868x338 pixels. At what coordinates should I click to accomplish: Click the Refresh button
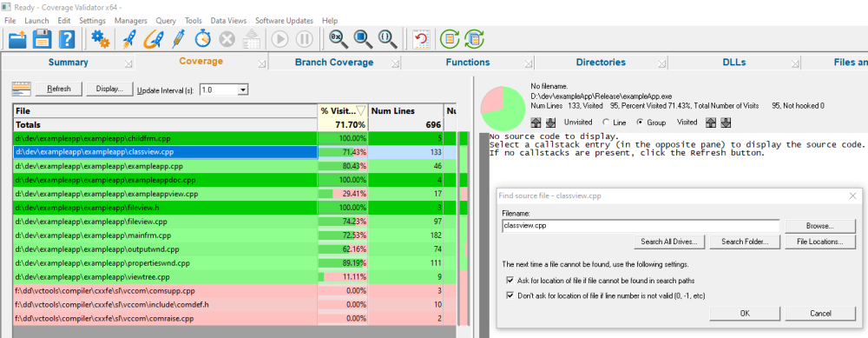coord(59,89)
